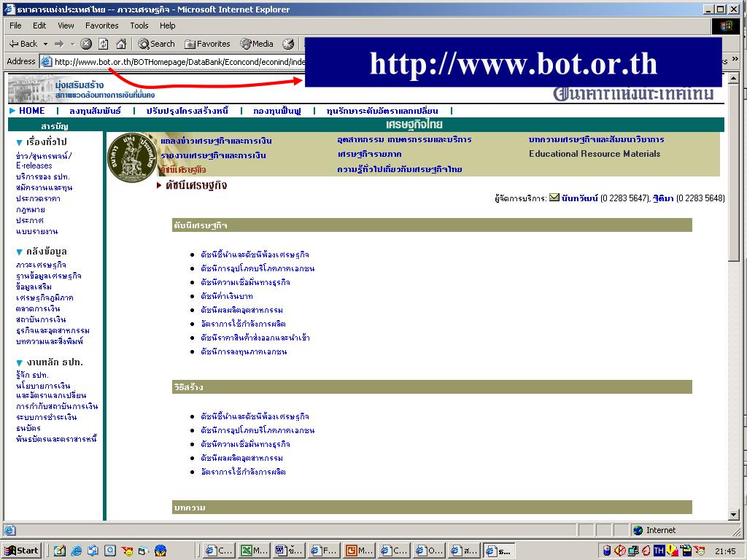Open the Educational Resource Materials link

[595, 154]
